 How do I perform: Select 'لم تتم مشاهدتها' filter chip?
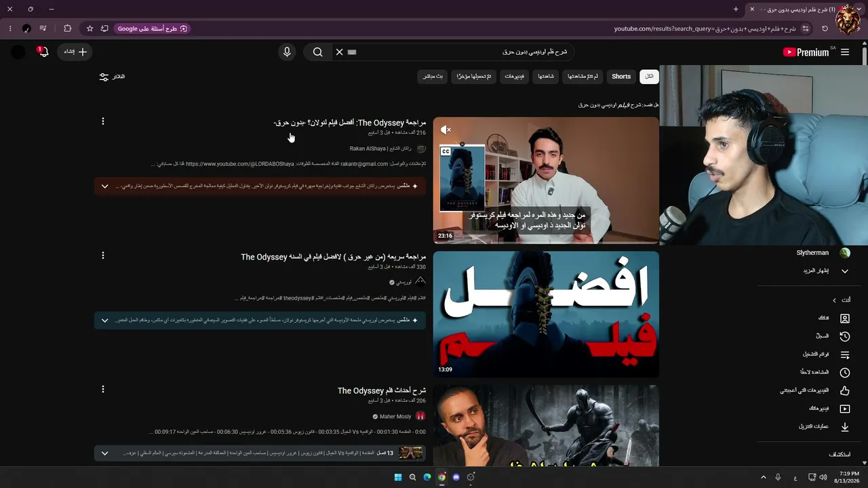(x=583, y=77)
